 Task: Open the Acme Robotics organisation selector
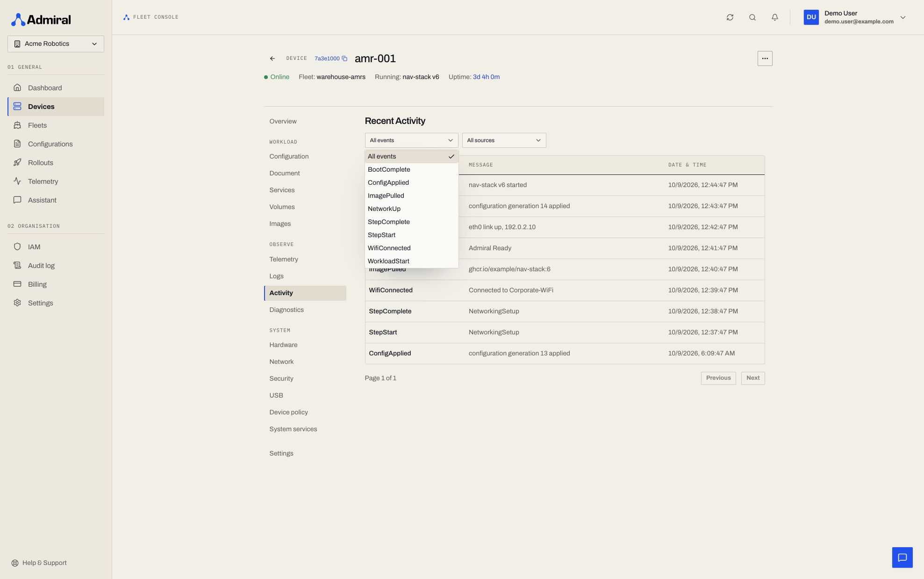coord(56,44)
